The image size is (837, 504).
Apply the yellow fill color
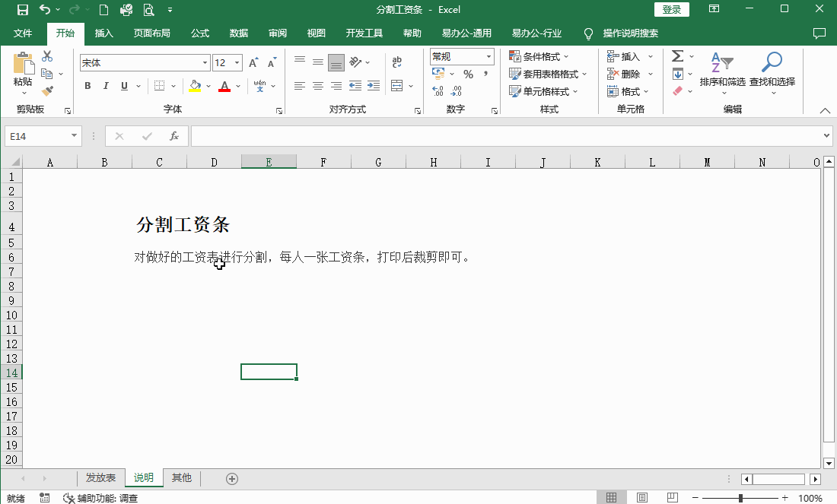[x=195, y=86]
